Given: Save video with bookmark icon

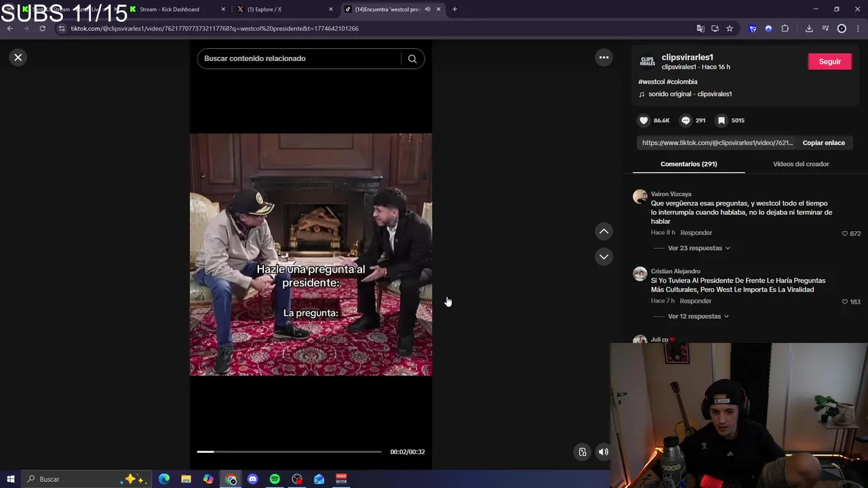Looking at the screenshot, I should [722, 120].
